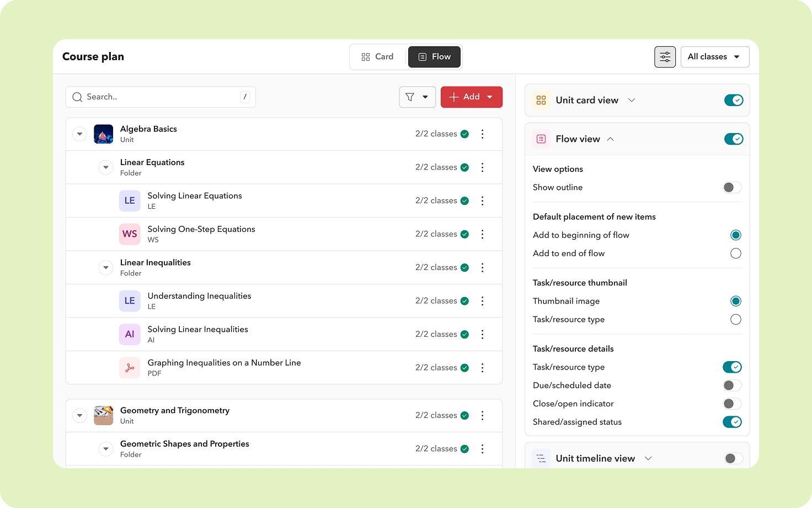Click the Flow view list icon
The image size is (812, 508).
tap(541, 139)
